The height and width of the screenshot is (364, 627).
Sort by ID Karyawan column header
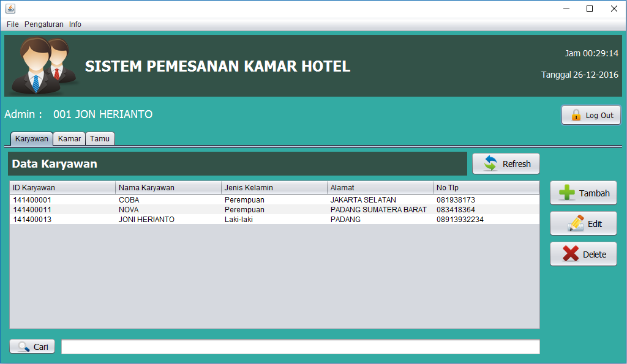pyautogui.click(x=62, y=187)
